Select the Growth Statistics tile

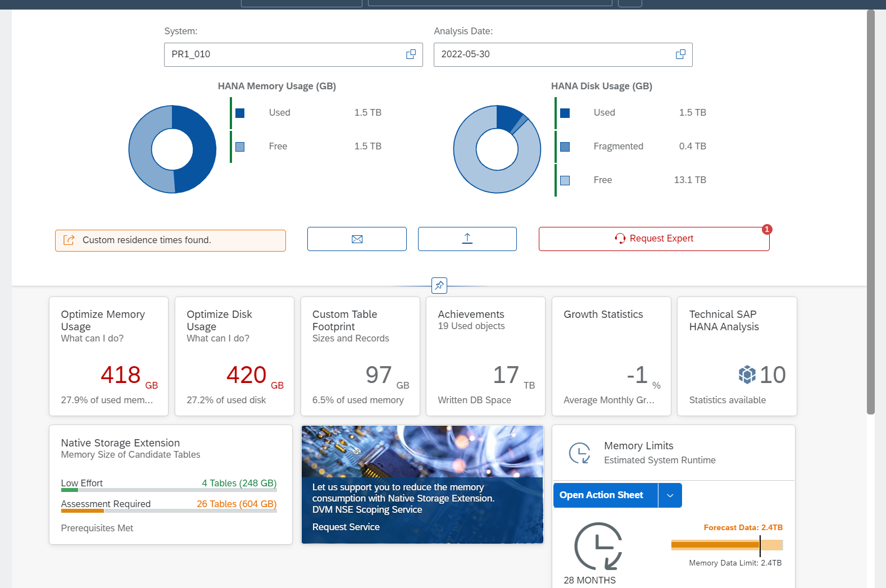(611, 356)
